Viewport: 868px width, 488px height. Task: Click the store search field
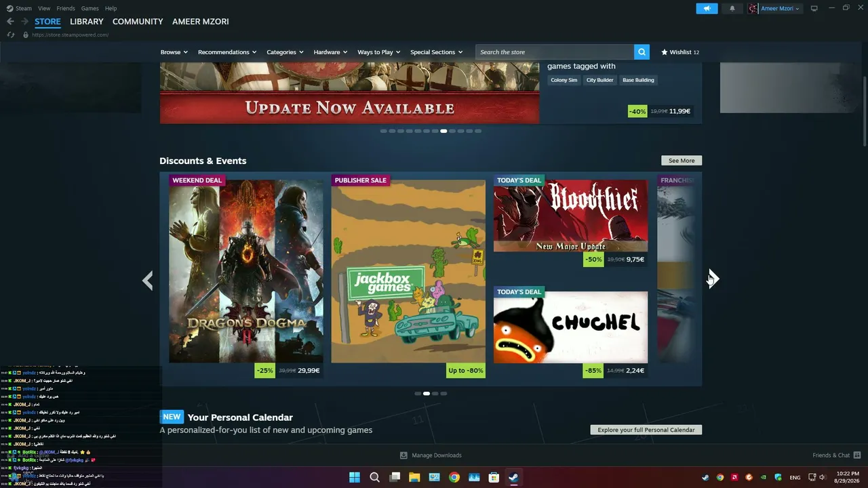pyautogui.click(x=555, y=52)
